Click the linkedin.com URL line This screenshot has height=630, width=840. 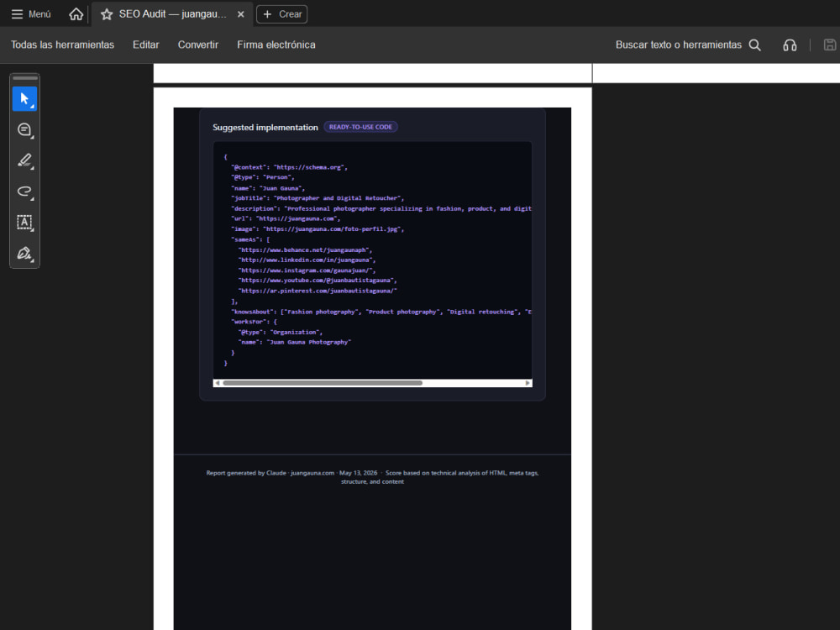[307, 260]
